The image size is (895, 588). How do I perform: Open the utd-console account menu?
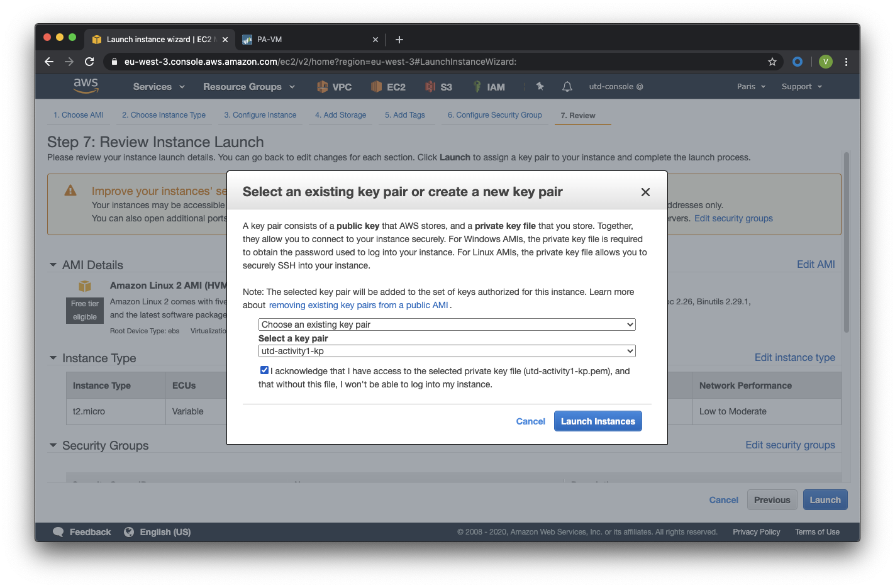point(616,87)
